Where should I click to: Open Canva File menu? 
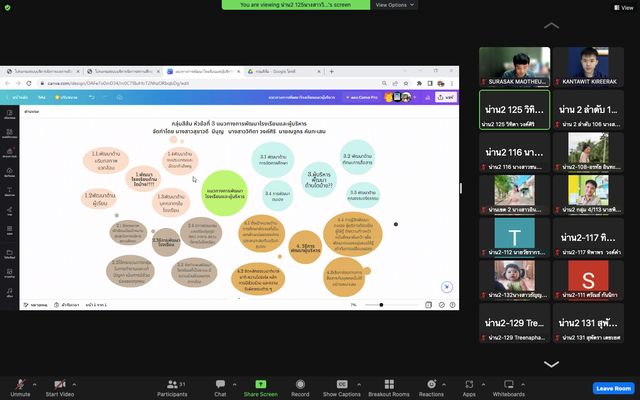pos(42,98)
